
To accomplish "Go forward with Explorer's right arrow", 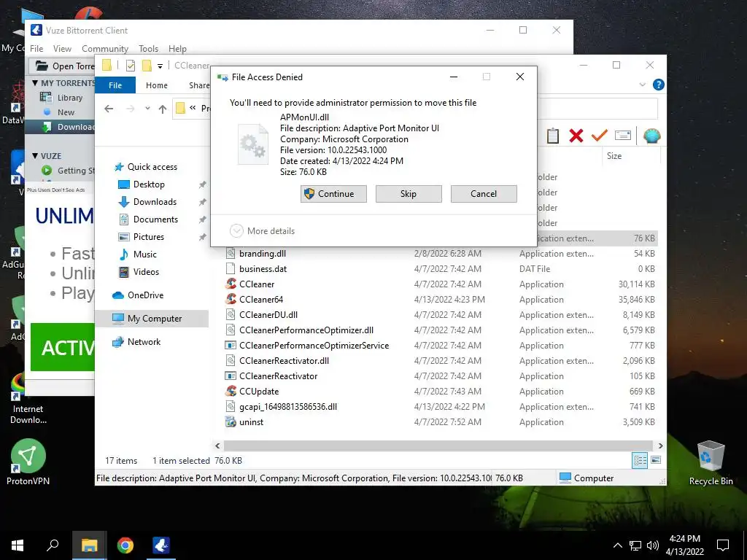I will click(130, 109).
